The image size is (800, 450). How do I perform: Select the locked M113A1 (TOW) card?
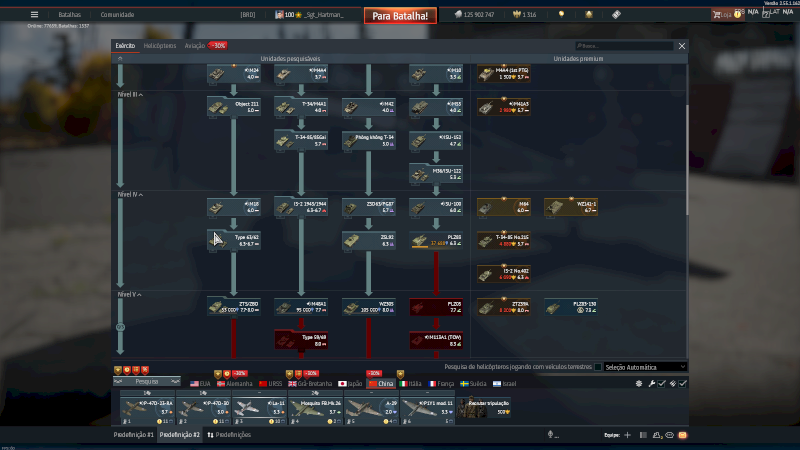pyautogui.click(x=436, y=340)
